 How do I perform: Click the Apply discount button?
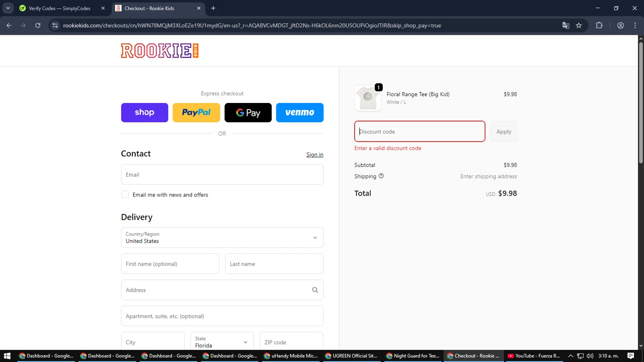click(504, 131)
